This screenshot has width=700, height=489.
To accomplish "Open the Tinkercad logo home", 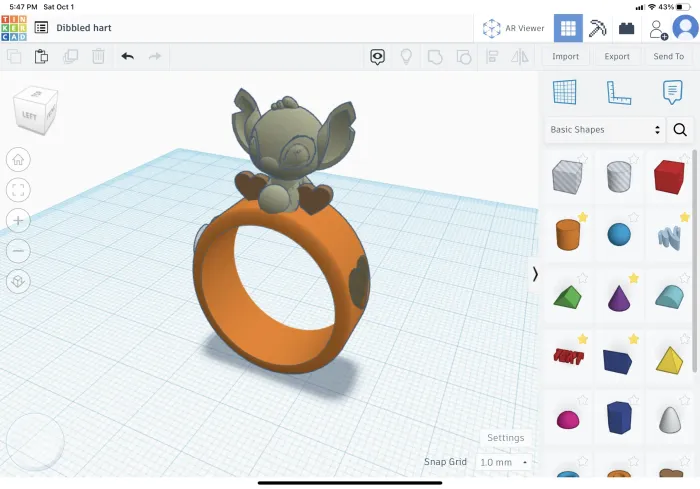I will click(x=14, y=28).
